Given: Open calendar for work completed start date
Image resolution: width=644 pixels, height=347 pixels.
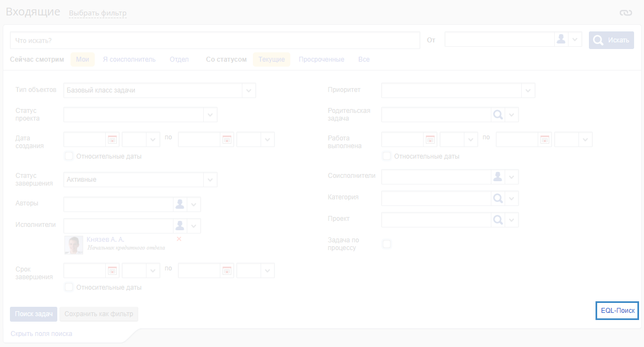Looking at the screenshot, I should tap(430, 139).
